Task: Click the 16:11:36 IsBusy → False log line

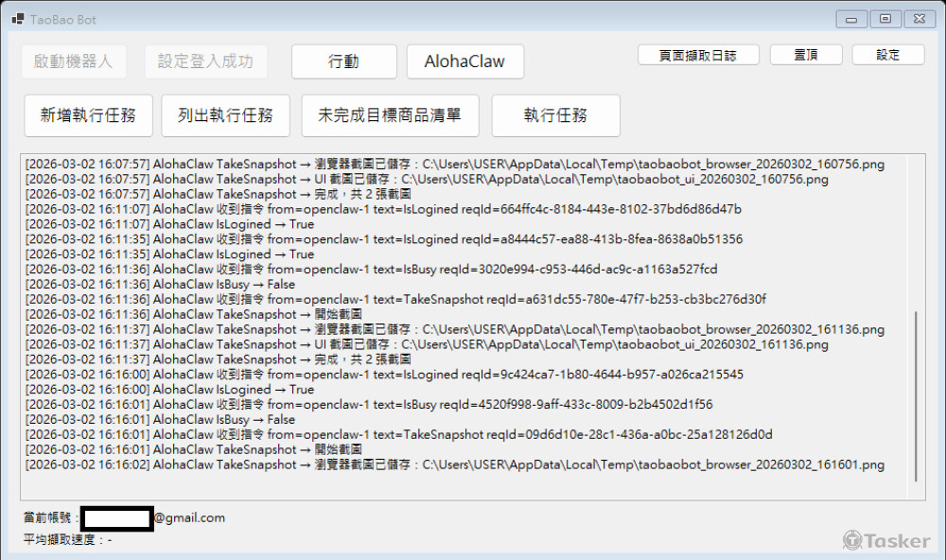Action: click(160, 284)
